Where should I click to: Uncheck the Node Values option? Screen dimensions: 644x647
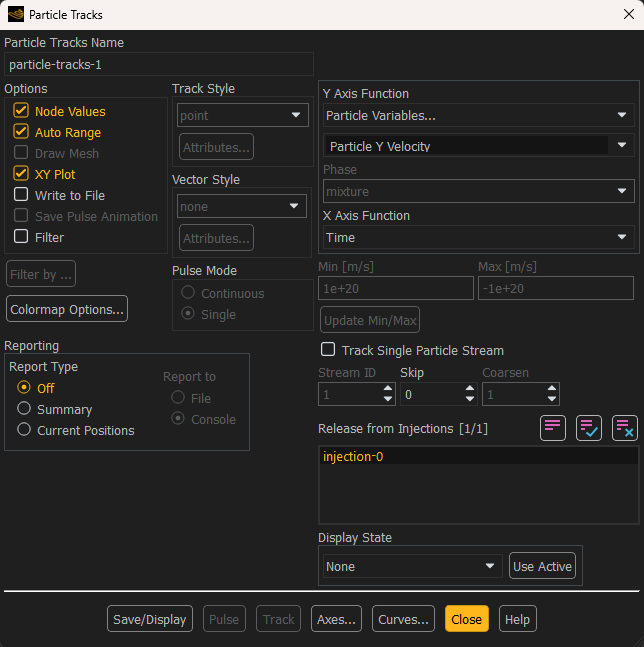coord(21,111)
